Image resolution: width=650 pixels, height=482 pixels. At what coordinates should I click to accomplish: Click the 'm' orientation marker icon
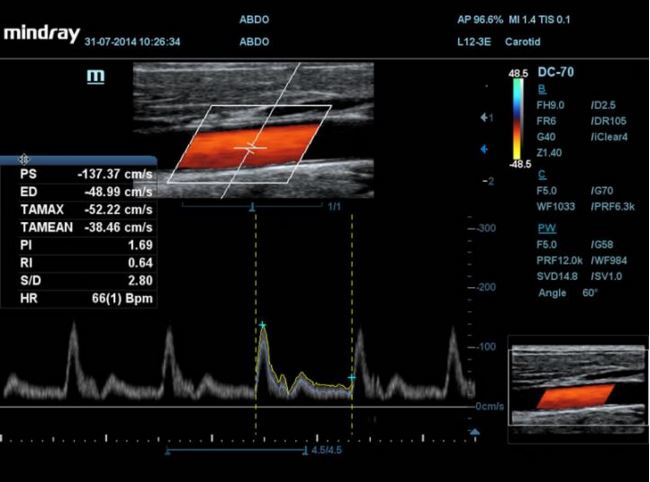pyautogui.click(x=96, y=77)
